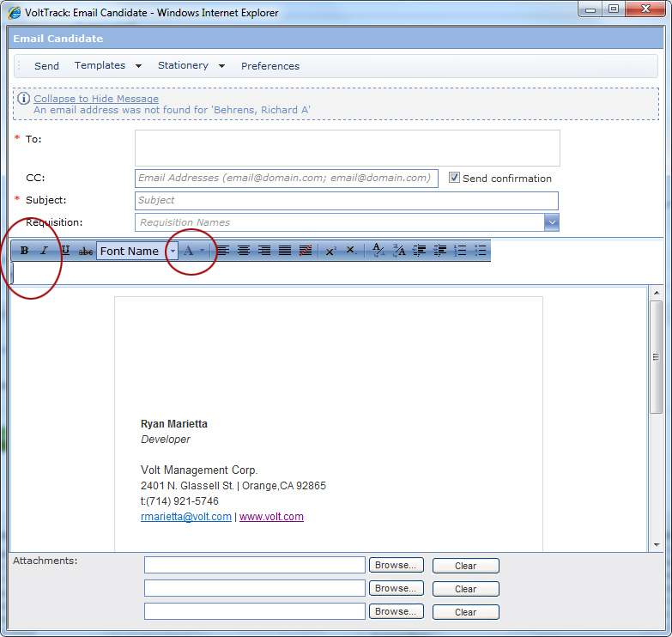Click the To recipients field
This screenshot has width=672, height=637.
[x=347, y=148]
